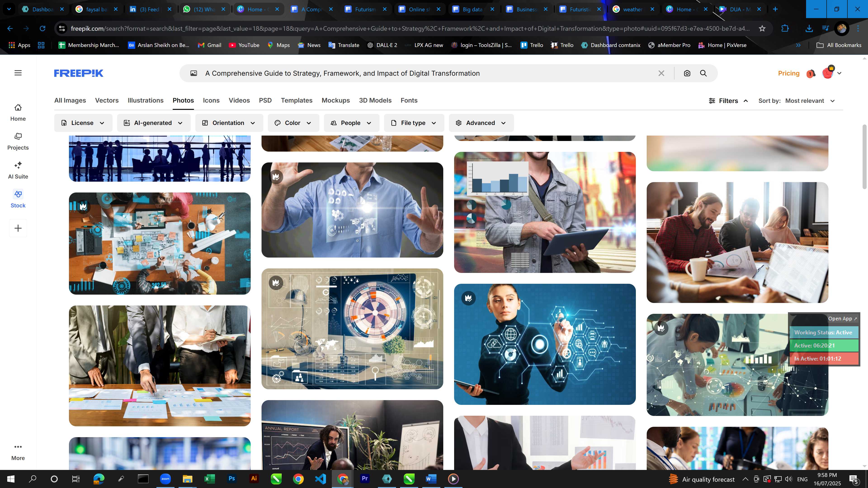This screenshot has width=868, height=488.
Task: Bookmark this page with star icon
Action: coord(762,29)
